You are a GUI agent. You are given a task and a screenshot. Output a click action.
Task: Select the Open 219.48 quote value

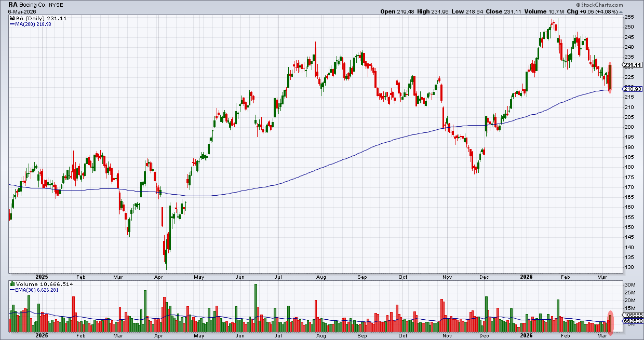click(398, 11)
